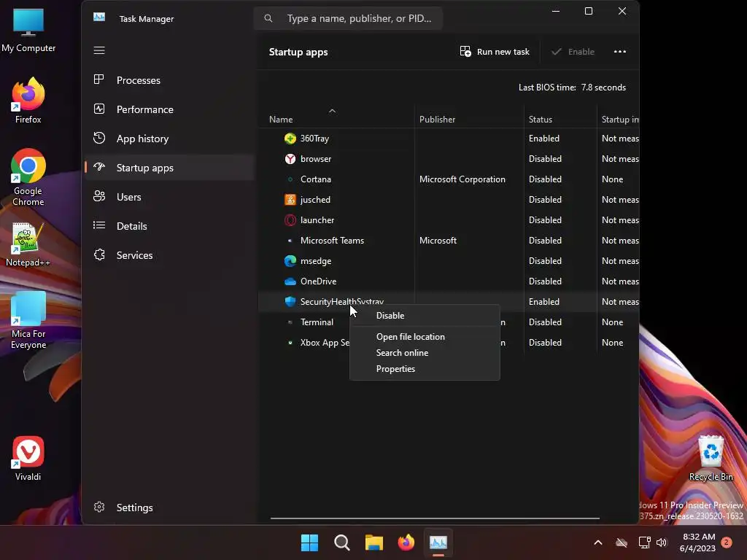Click the msedge Edge icon
The image size is (747, 560).
(290, 261)
